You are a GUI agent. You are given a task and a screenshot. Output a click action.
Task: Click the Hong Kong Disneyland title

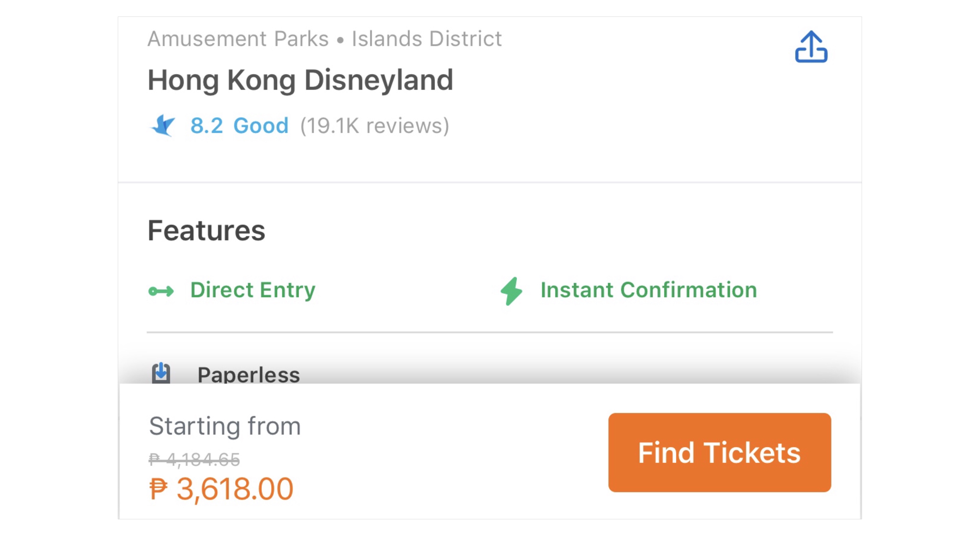tap(300, 80)
